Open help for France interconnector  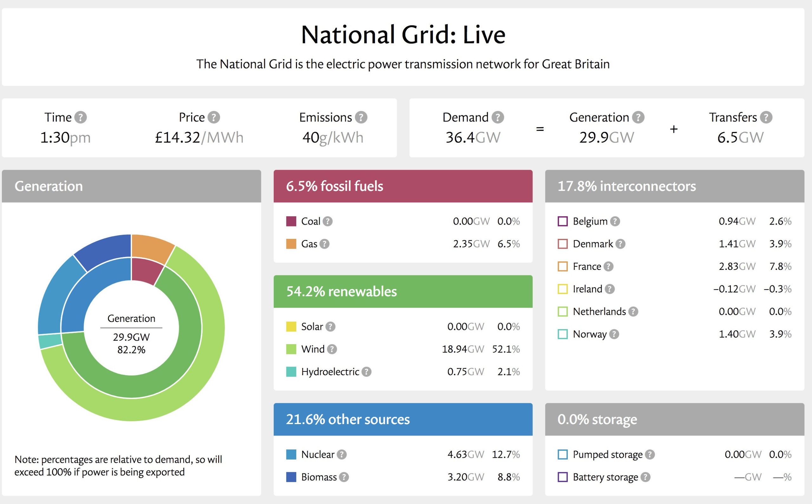[x=608, y=266]
